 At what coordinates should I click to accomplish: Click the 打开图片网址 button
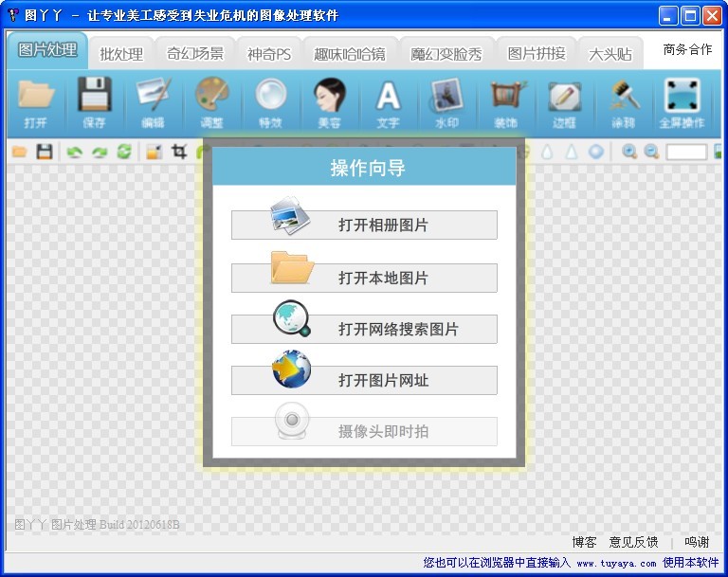click(x=364, y=380)
